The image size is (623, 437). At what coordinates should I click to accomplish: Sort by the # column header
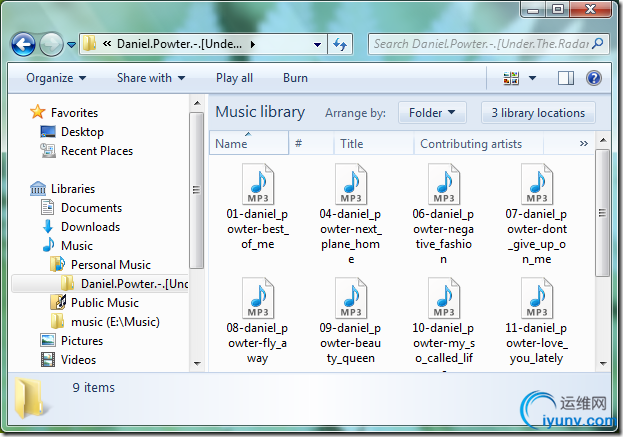coord(311,143)
